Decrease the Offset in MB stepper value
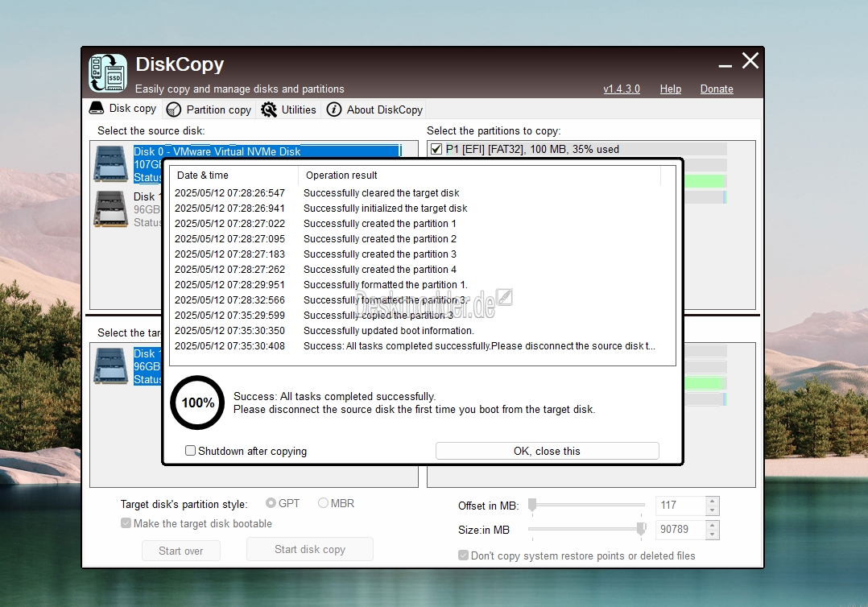Viewport: 868px width, 607px height. click(713, 510)
